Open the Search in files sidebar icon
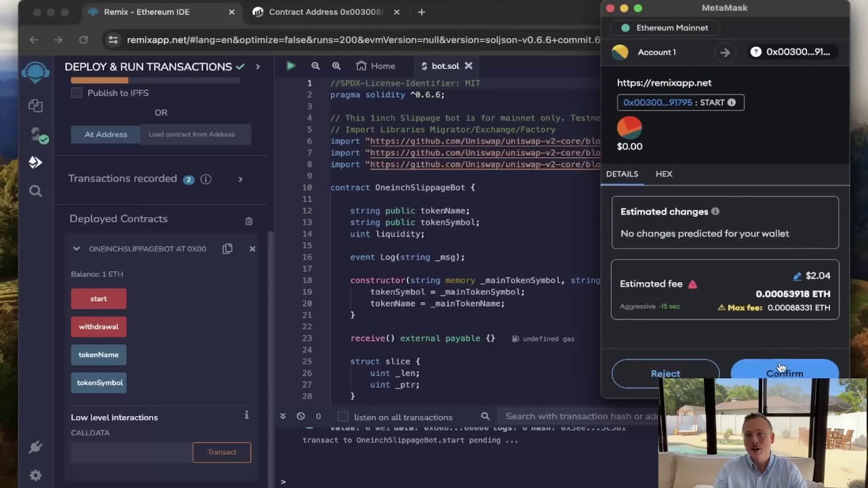The height and width of the screenshot is (488, 868). coord(35,191)
